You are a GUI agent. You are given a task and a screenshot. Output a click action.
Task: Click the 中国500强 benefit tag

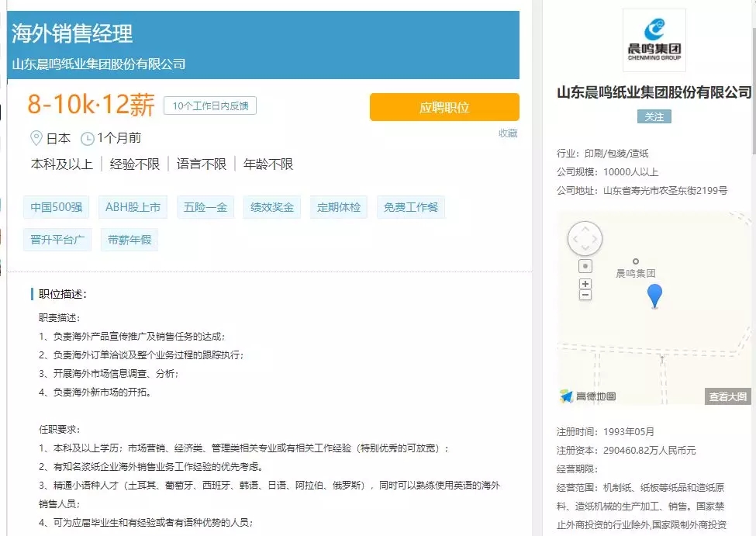pos(57,207)
